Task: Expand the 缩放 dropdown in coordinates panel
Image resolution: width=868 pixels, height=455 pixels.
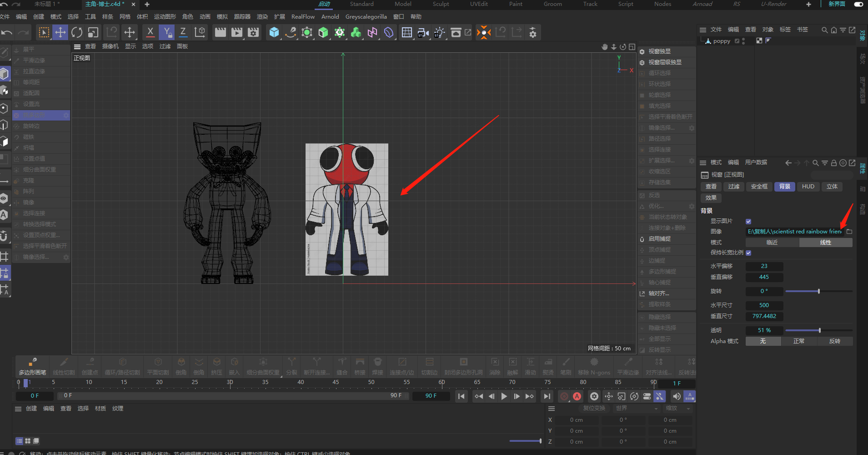Action: point(678,409)
